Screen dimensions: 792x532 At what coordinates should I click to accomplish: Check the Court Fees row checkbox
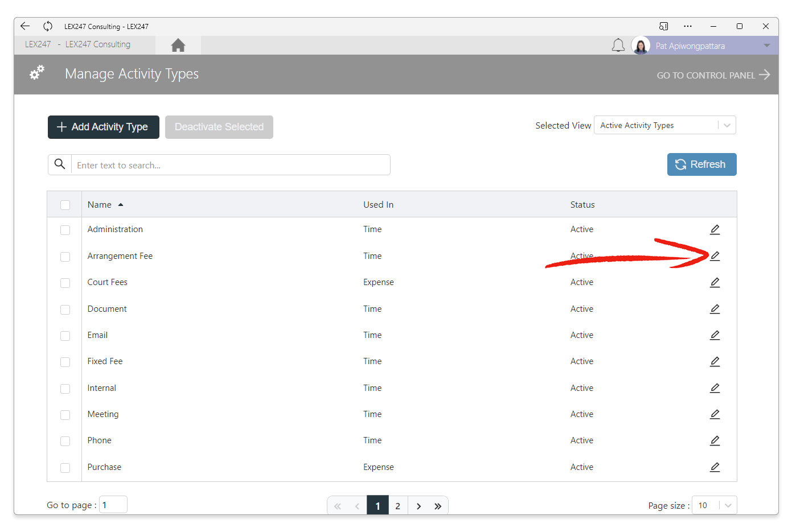pos(65,283)
